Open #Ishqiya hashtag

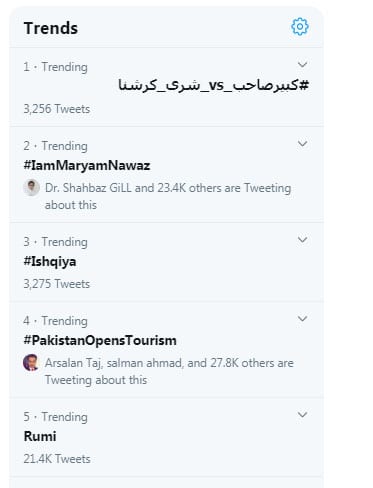click(x=50, y=261)
